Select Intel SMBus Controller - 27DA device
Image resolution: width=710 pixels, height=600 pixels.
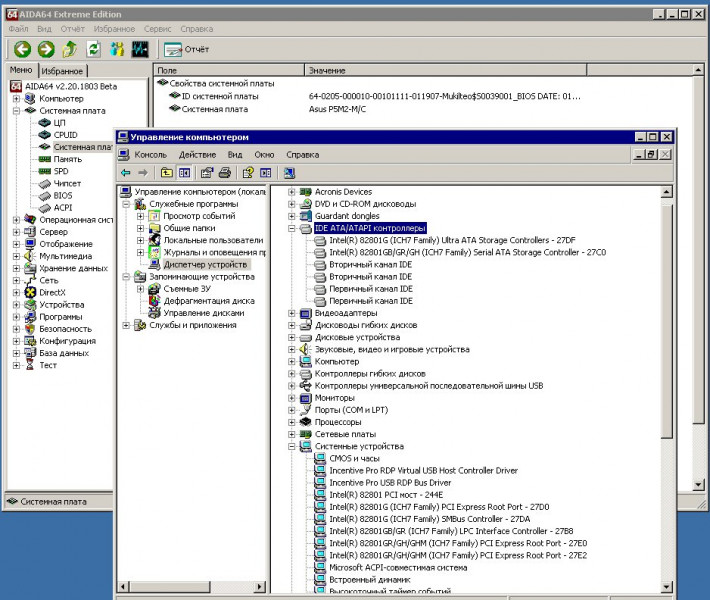coord(430,519)
